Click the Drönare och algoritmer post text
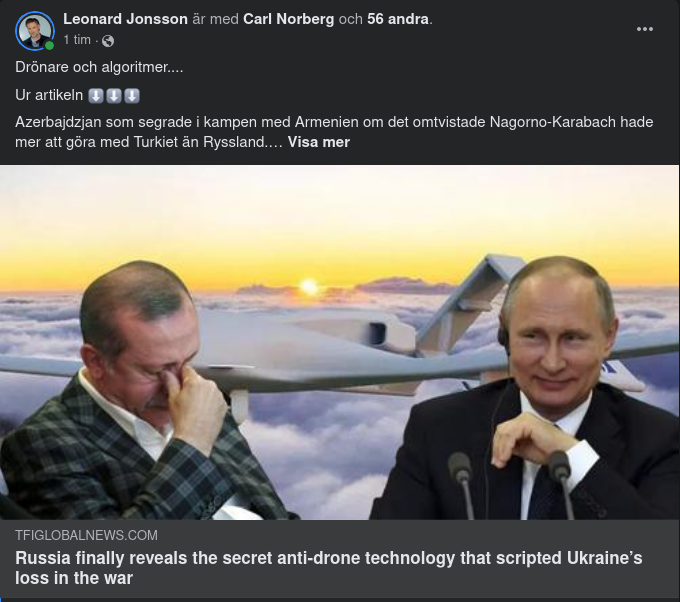Image resolution: width=680 pixels, height=602 pixels. pos(99,67)
